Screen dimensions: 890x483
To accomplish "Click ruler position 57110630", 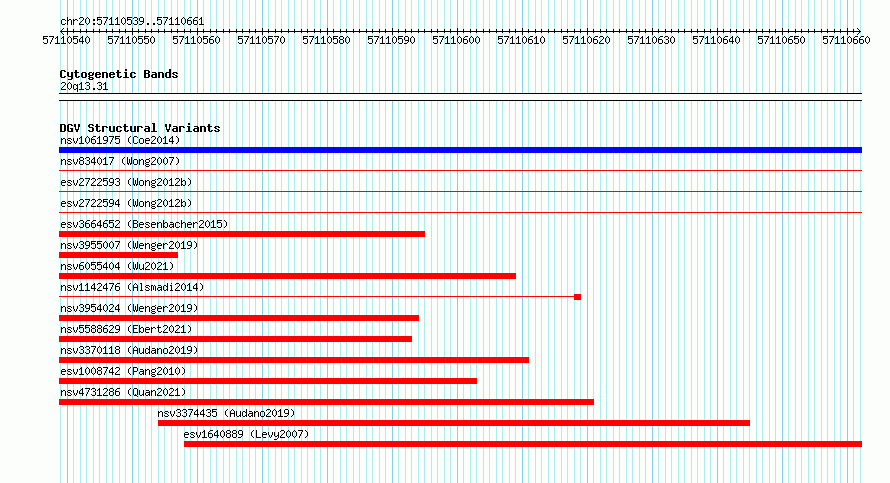I will 651,40.
